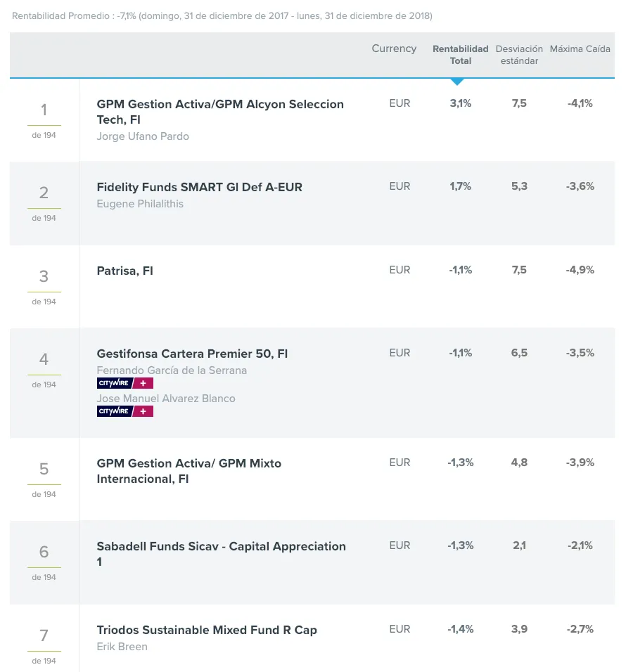Open Triodos Sustainable Mixed Fund R Cap

click(x=207, y=630)
